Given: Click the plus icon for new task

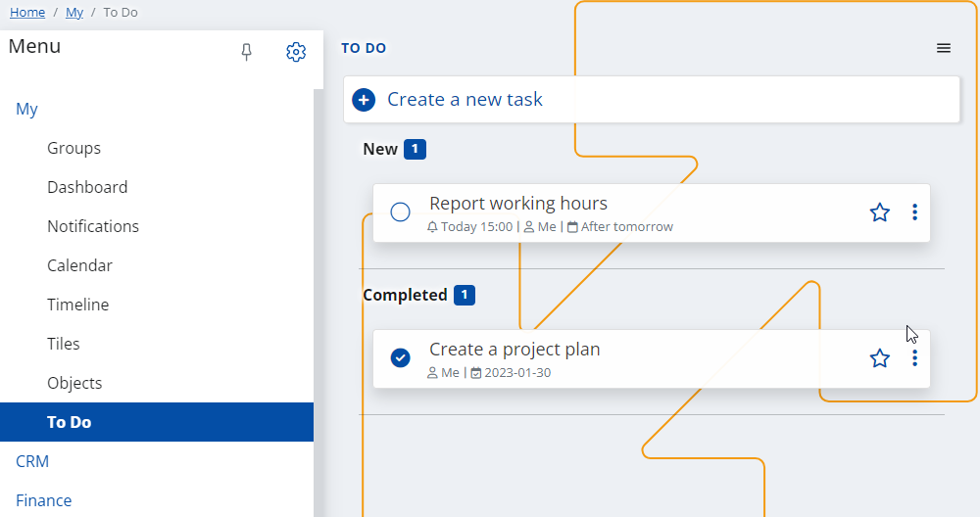Looking at the screenshot, I should point(364,100).
